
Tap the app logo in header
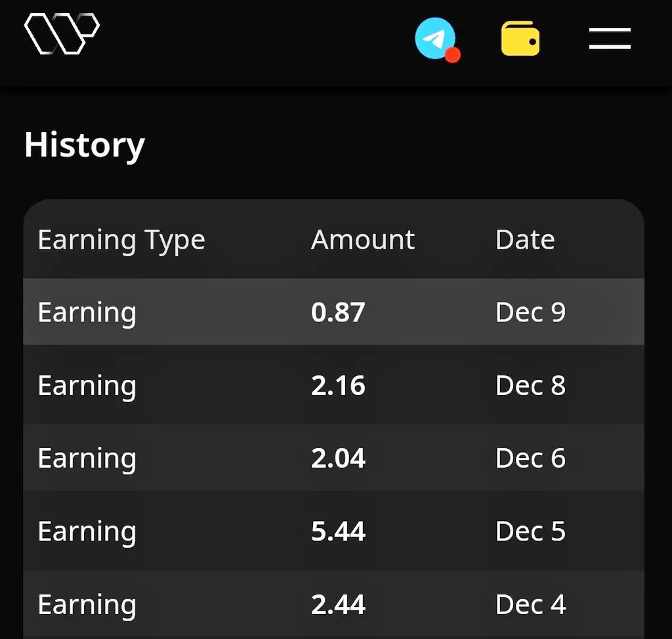point(62,33)
